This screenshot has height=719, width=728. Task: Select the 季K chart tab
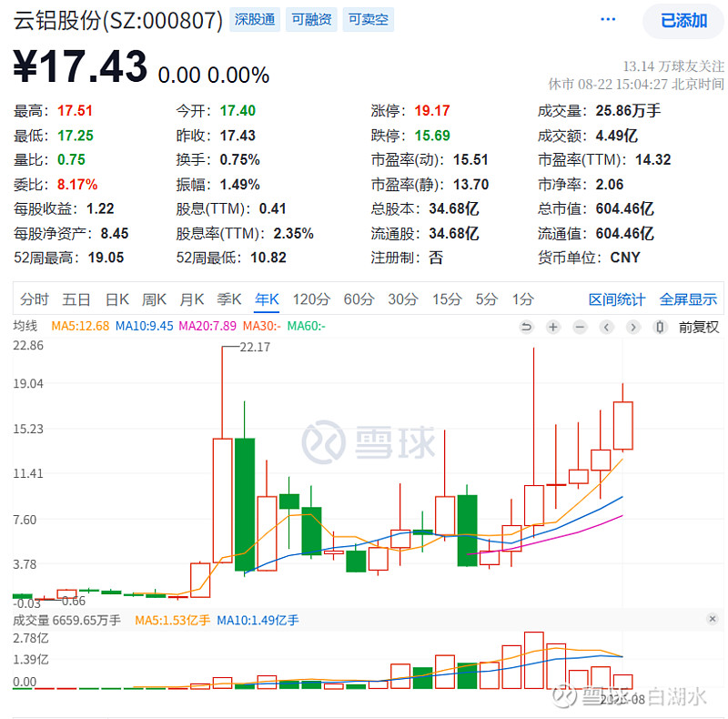coord(229,299)
